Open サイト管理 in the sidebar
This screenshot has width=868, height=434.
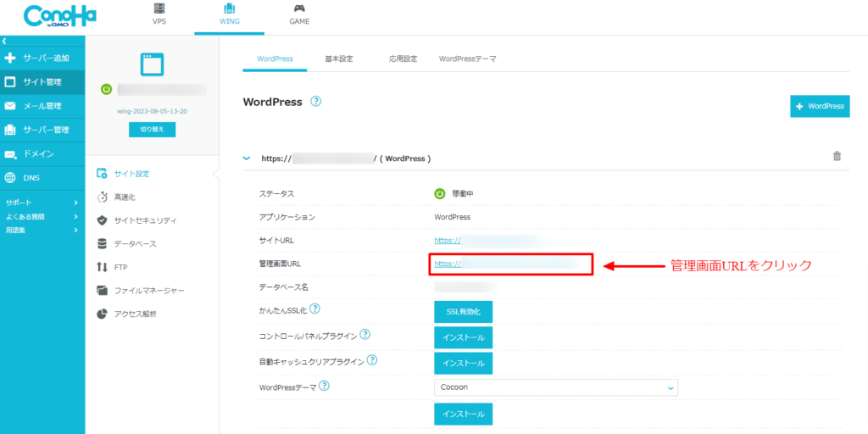[42, 82]
